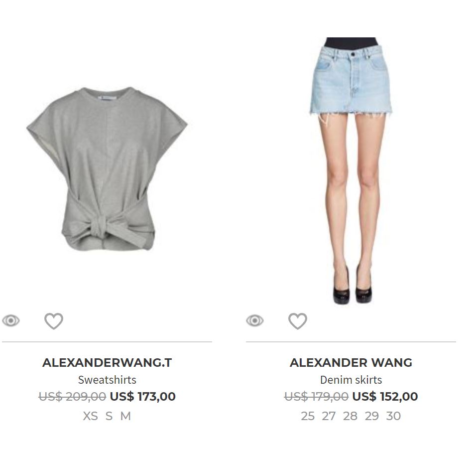Add the Alexanderwang.T sweatshirt to wishlist
Image resolution: width=476 pixels, height=453 pixels.
54,321
